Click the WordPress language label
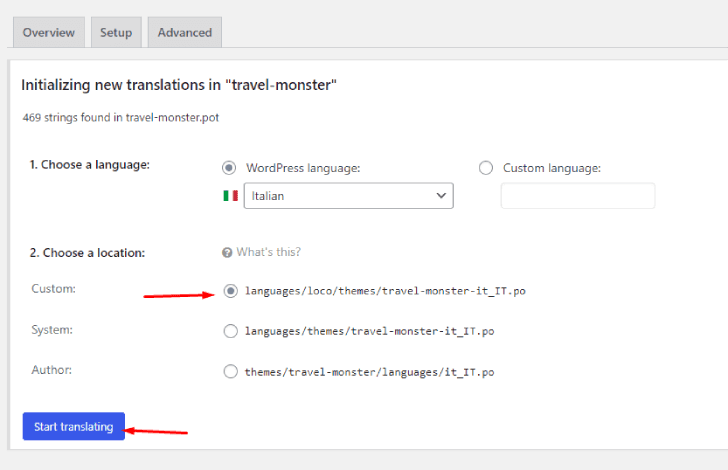 (303, 168)
